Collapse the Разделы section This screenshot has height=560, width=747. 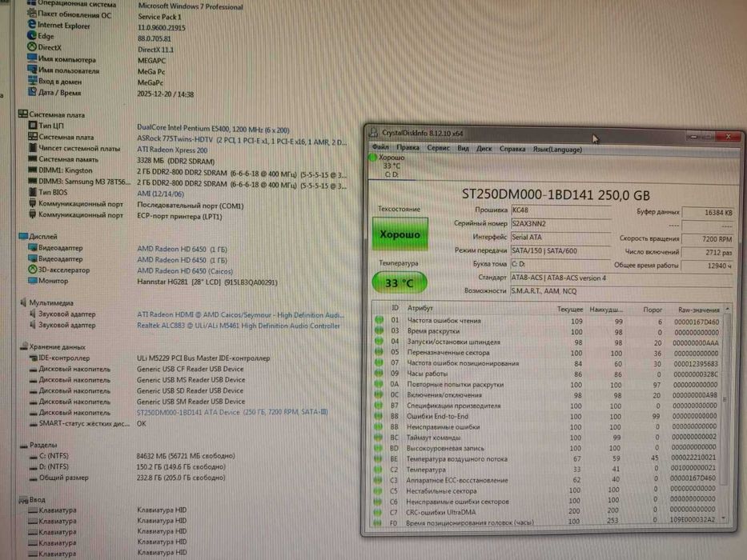[x=23, y=446]
